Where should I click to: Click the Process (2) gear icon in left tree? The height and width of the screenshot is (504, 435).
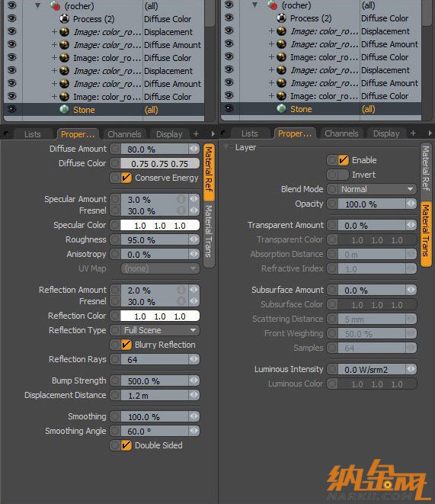(64, 19)
